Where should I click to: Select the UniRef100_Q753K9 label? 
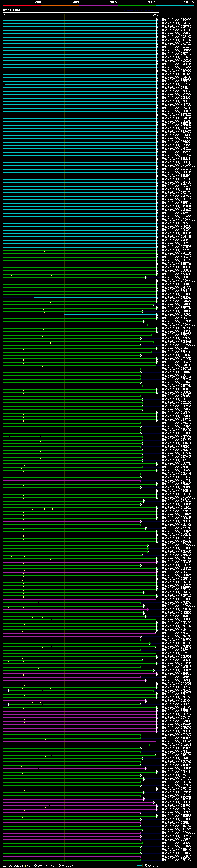click(177, 789)
